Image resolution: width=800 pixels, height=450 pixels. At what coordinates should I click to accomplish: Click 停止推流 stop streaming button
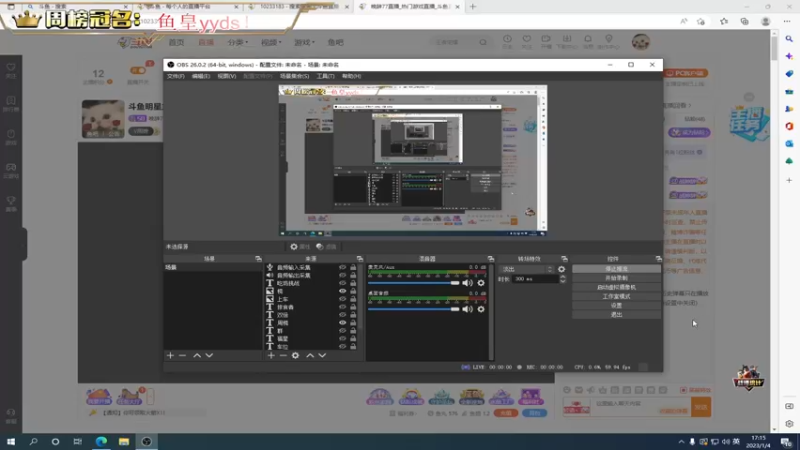pos(616,269)
